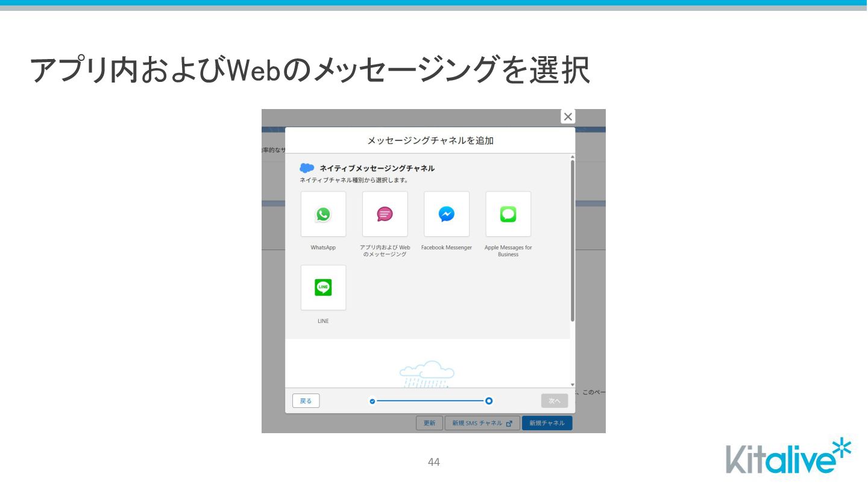Viewport: 868px width, 488px height.
Task: Click the external link icon on 新規 SMS チャネル
Action: tap(509, 424)
